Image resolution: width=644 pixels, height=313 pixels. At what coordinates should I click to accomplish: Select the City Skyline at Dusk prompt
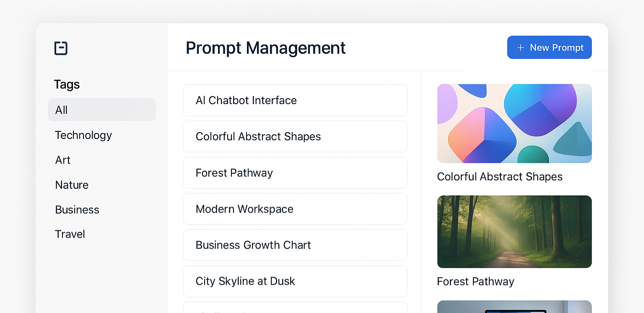pyautogui.click(x=295, y=281)
